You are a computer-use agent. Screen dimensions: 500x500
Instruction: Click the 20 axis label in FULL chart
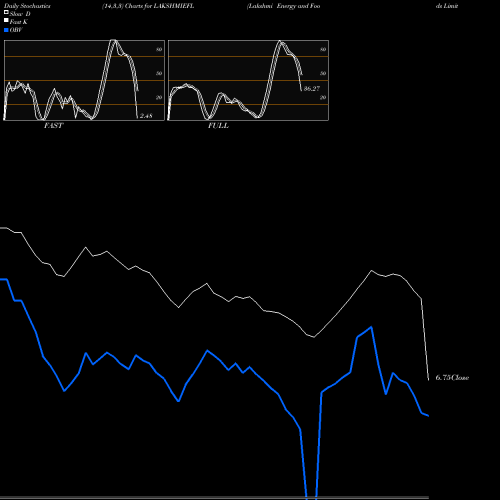[323, 97]
